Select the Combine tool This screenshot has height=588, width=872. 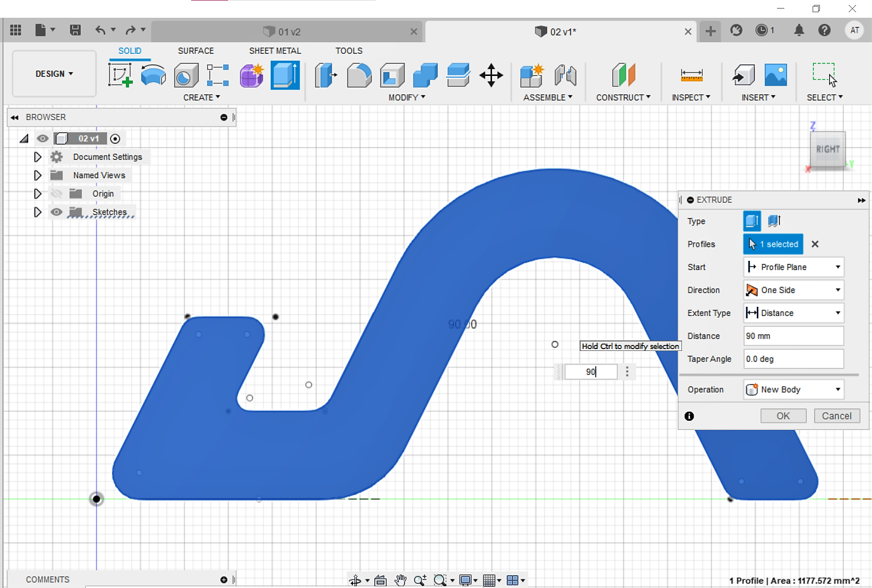point(425,75)
